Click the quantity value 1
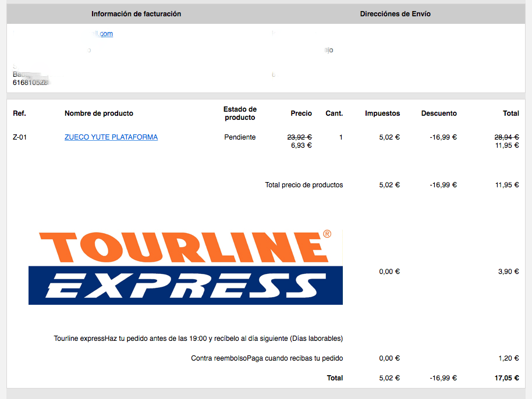The image size is (532, 399). [341, 137]
